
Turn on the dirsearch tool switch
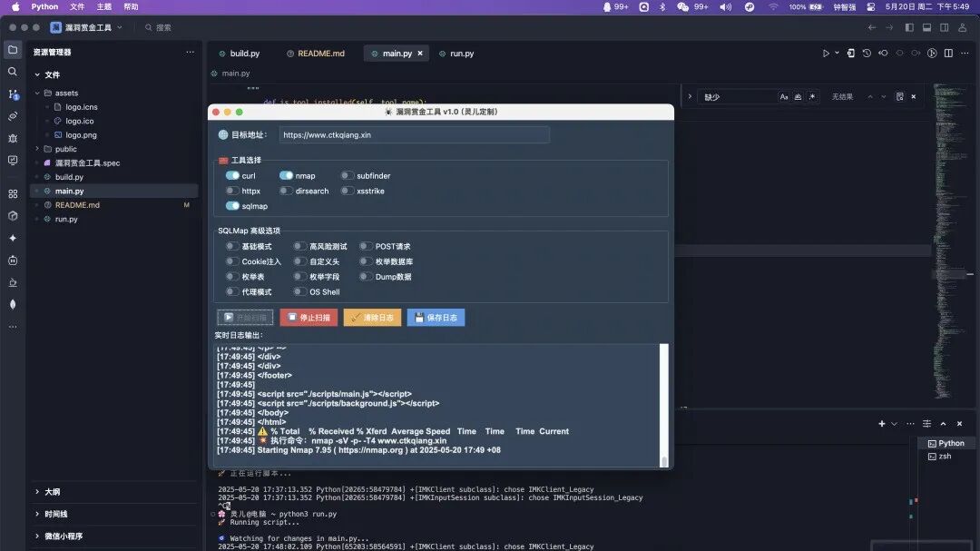286,191
